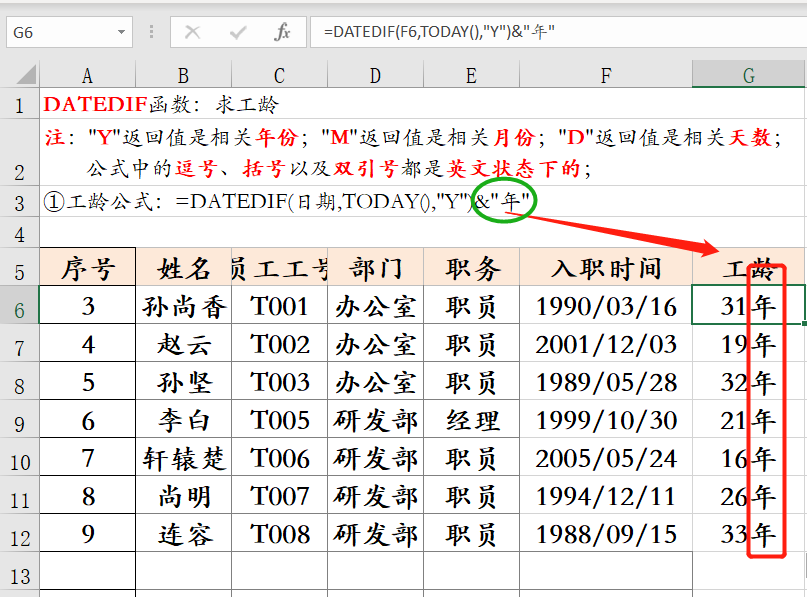
Task: Click date cell 2005/05/24
Action: tap(606, 458)
